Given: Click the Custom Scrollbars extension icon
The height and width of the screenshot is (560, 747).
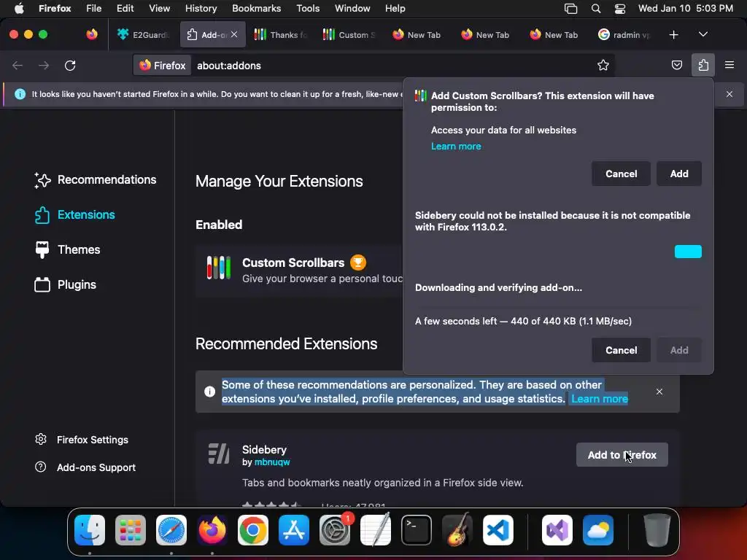Looking at the screenshot, I should [219, 268].
